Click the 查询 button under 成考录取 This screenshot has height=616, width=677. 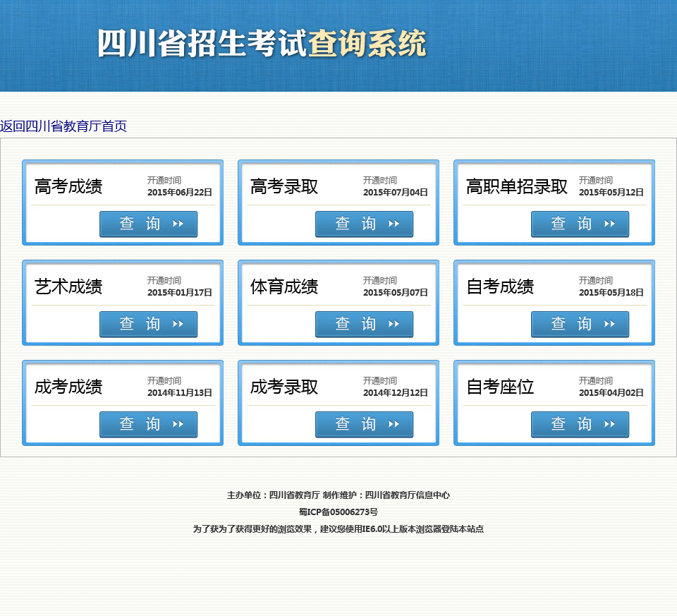[365, 424]
